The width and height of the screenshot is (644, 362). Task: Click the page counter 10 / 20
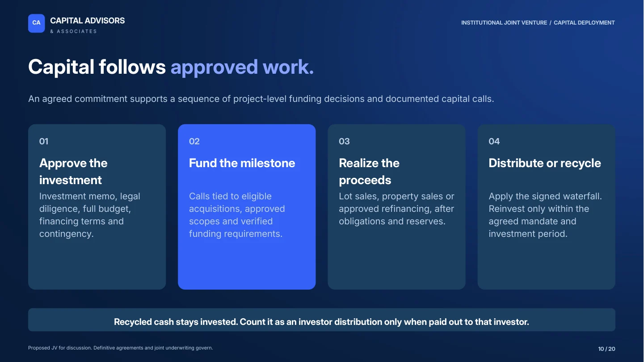607,349
